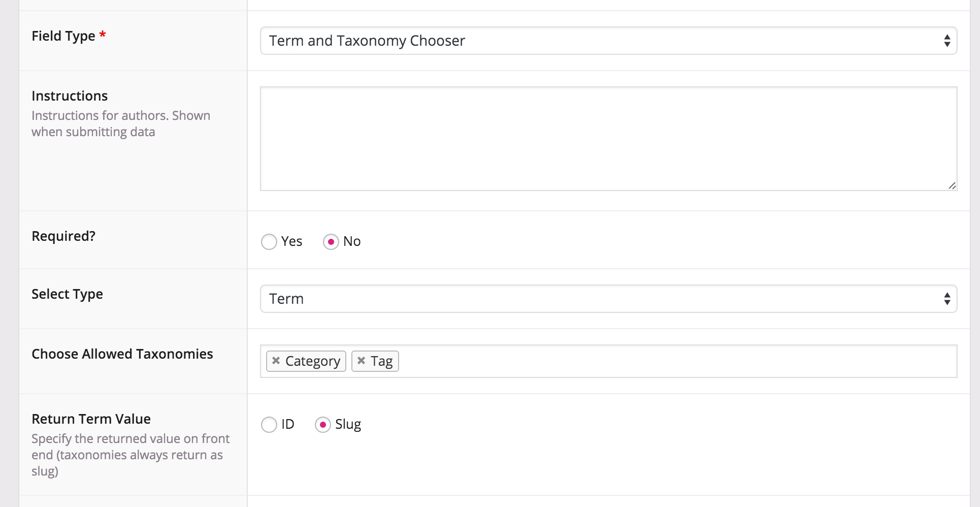Viewport: 980px width, 507px height.
Task: Set Required to Yes
Action: 269,242
